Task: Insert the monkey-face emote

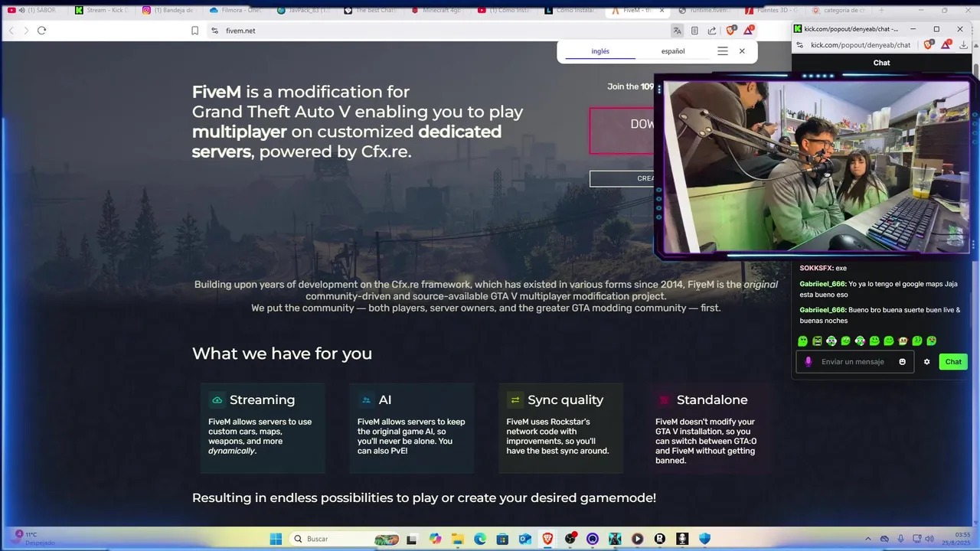Action: [x=903, y=341]
